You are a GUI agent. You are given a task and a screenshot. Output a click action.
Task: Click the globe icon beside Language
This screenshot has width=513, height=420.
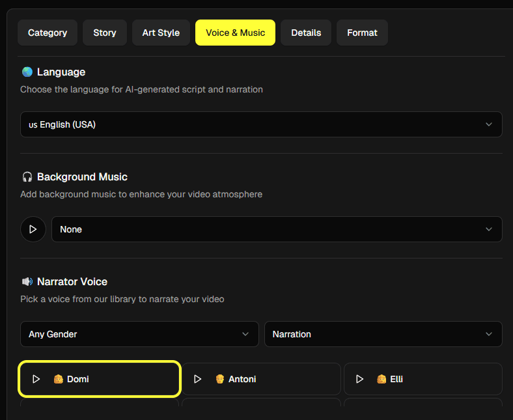click(27, 72)
